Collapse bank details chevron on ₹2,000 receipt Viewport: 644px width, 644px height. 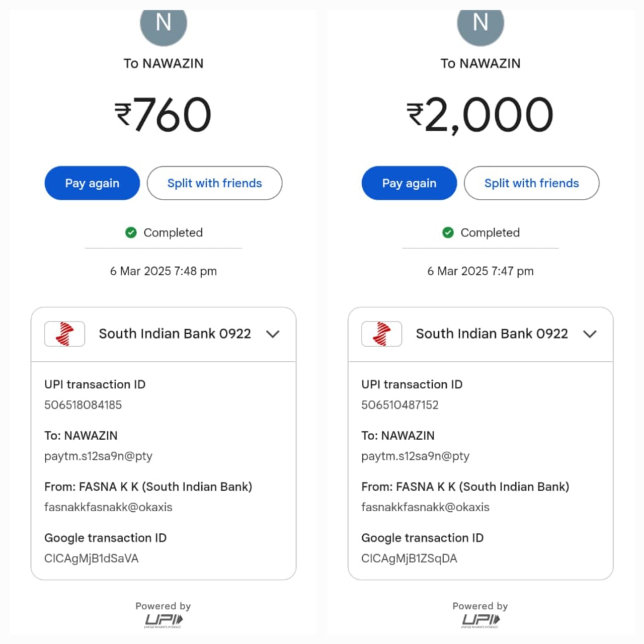tap(590, 334)
